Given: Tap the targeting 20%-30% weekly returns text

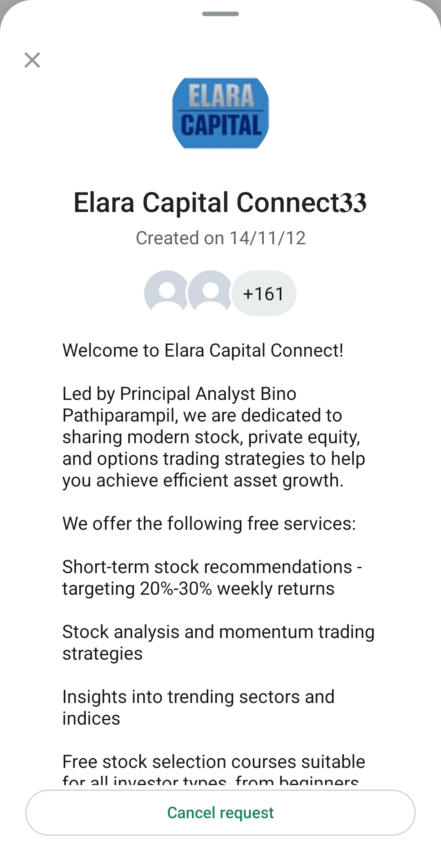Looking at the screenshot, I should point(198,589).
